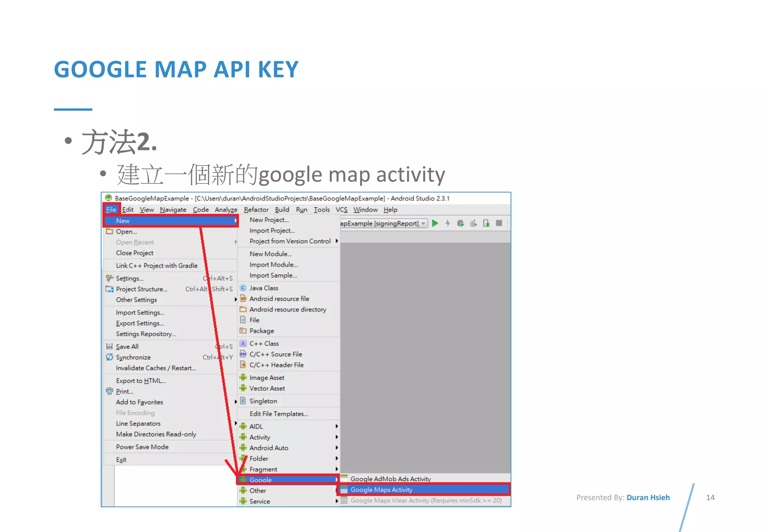Expand the Other Settings submenu arrow
The image size is (769, 532).
235,300
